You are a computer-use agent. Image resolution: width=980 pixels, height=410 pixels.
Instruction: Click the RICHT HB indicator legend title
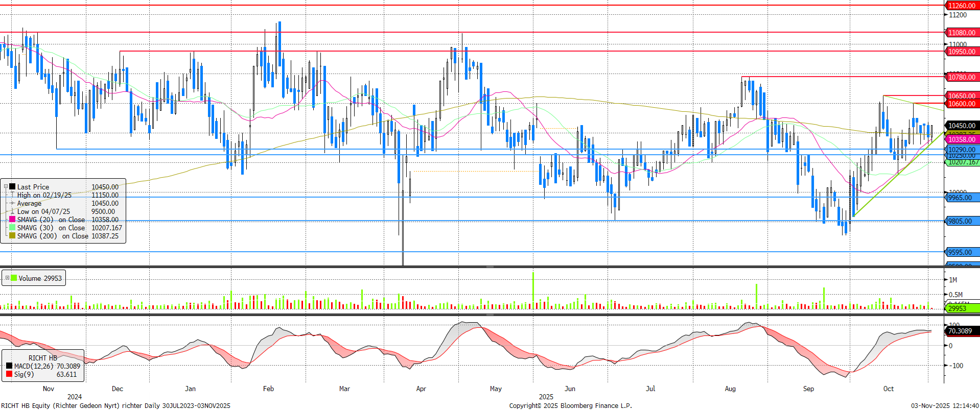43,358
